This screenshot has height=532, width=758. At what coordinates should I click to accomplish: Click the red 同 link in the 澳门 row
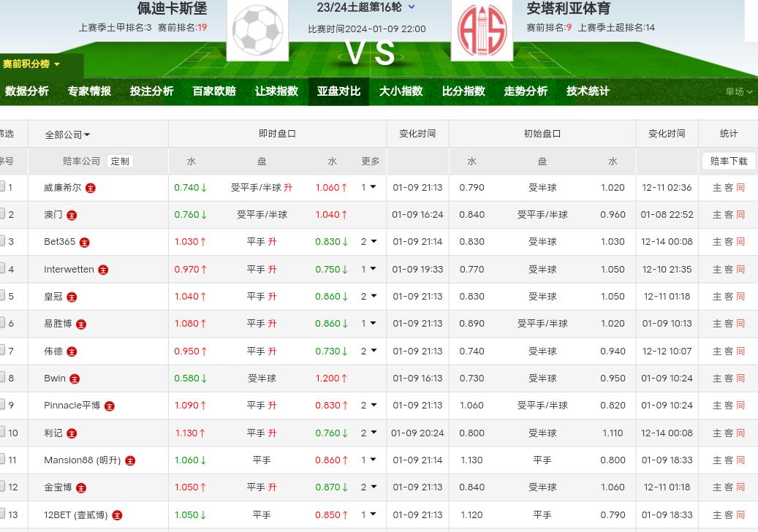(740, 215)
